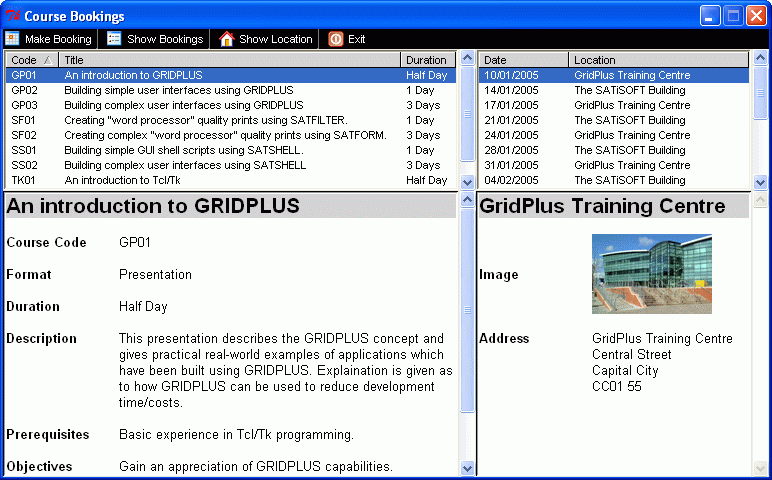Click the scroll up arrow in location details pane
Viewport: 772px width, 480px height.
761,202
